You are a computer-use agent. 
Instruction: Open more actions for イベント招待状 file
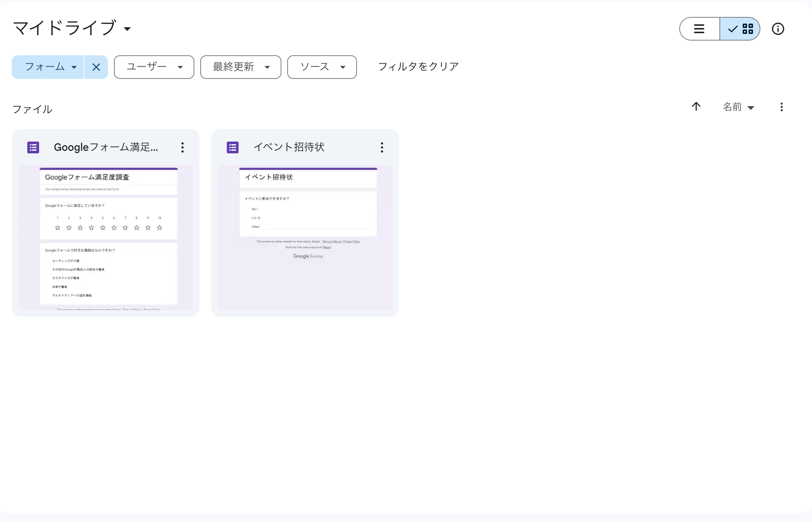[x=382, y=147]
